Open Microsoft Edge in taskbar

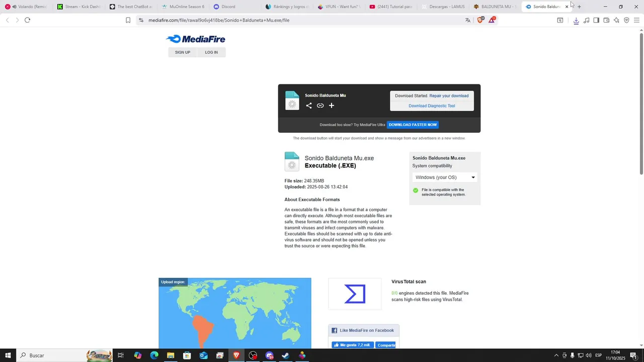pyautogui.click(x=154, y=355)
